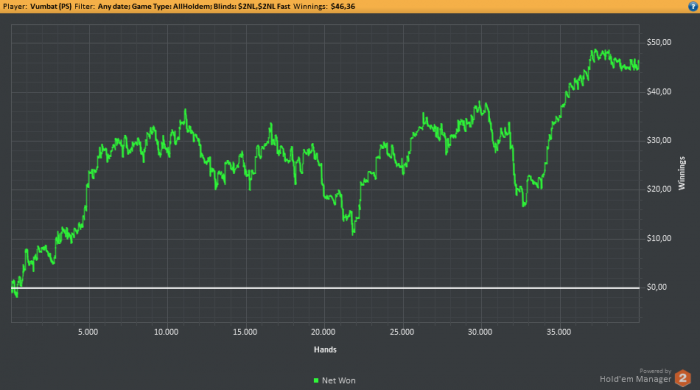Click the 10.000 hands tick label
This screenshot has width=700, height=390.
point(166,332)
